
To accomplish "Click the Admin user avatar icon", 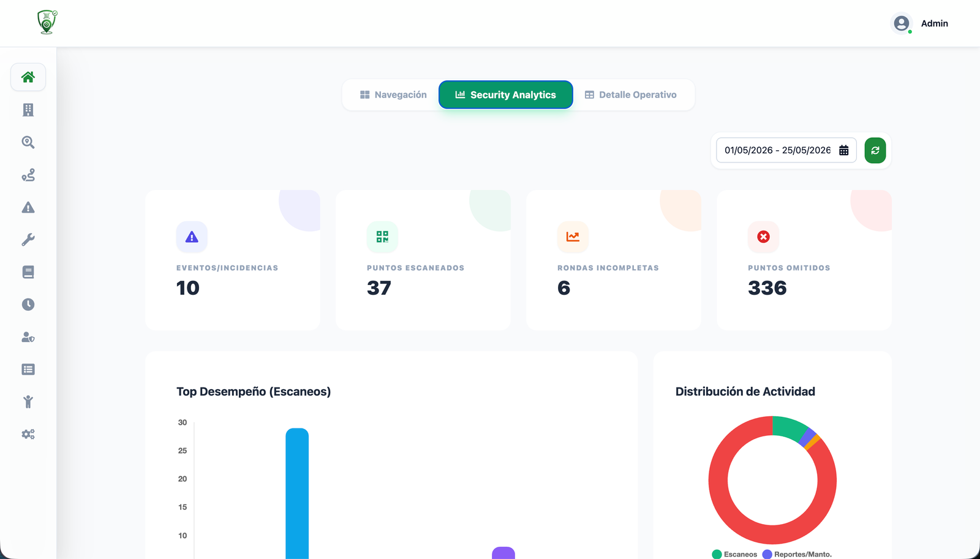I will click(x=901, y=23).
